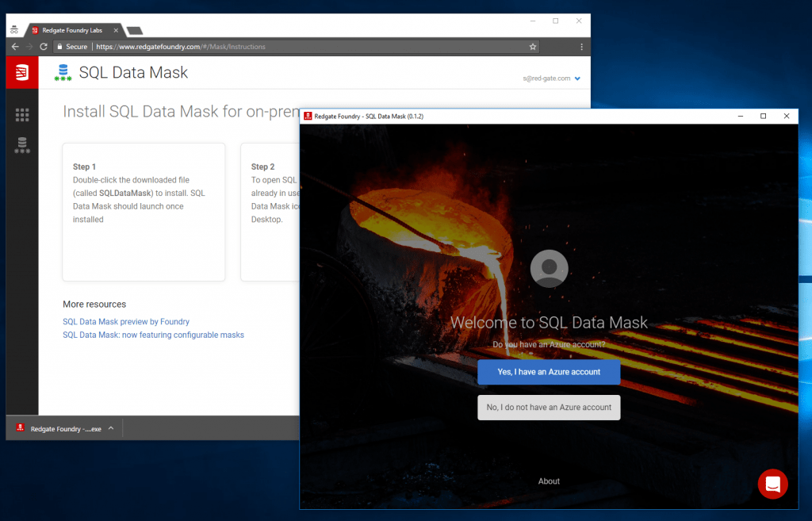Select the SQL Data Mask icon in the sidebar
812x521 pixels.
coord(21,145)
